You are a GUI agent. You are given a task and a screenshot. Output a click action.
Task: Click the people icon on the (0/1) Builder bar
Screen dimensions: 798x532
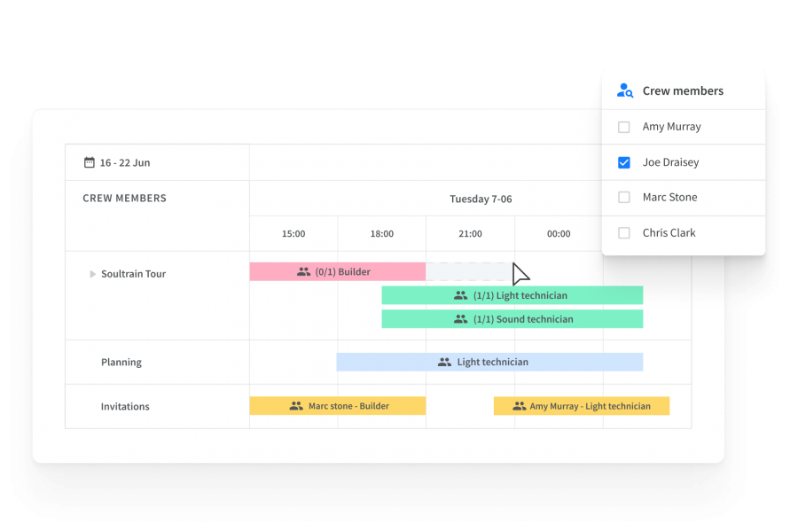[x=301, y=271]
